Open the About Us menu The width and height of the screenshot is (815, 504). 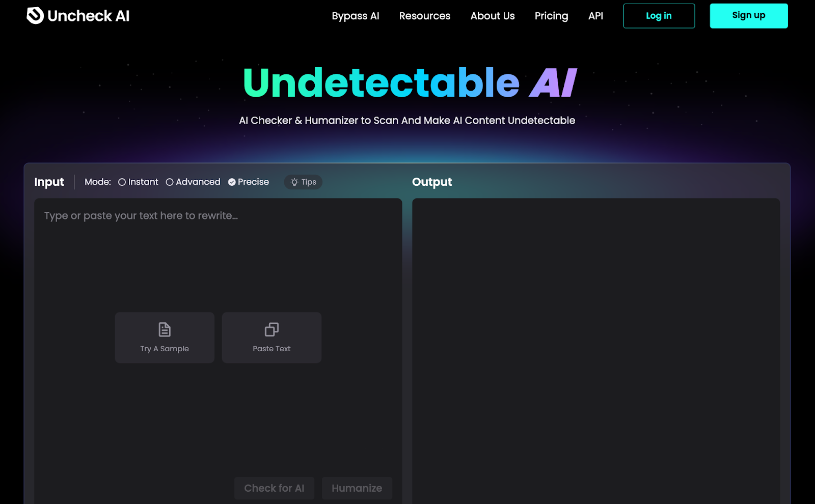click(493, 16)
